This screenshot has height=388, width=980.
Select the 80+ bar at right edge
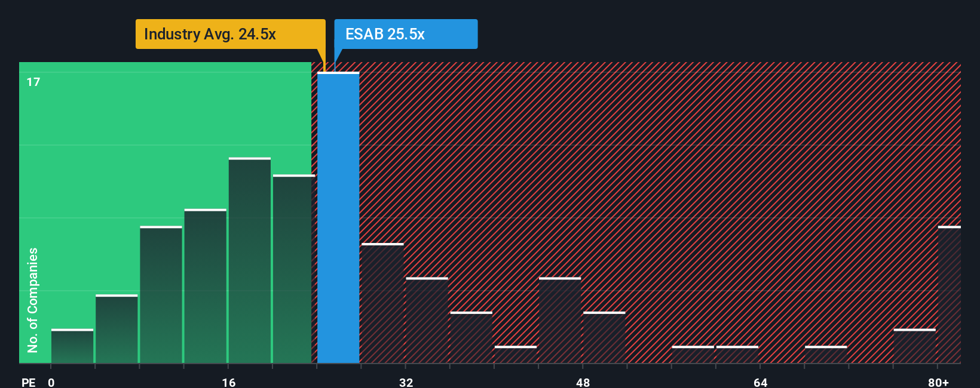click(x=949, y=295)
